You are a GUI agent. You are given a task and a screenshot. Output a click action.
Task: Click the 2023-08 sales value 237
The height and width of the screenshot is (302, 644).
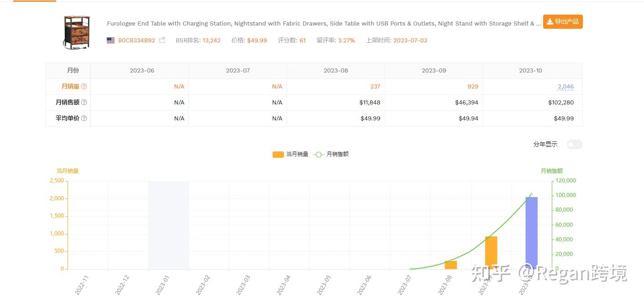pos(375,87)
